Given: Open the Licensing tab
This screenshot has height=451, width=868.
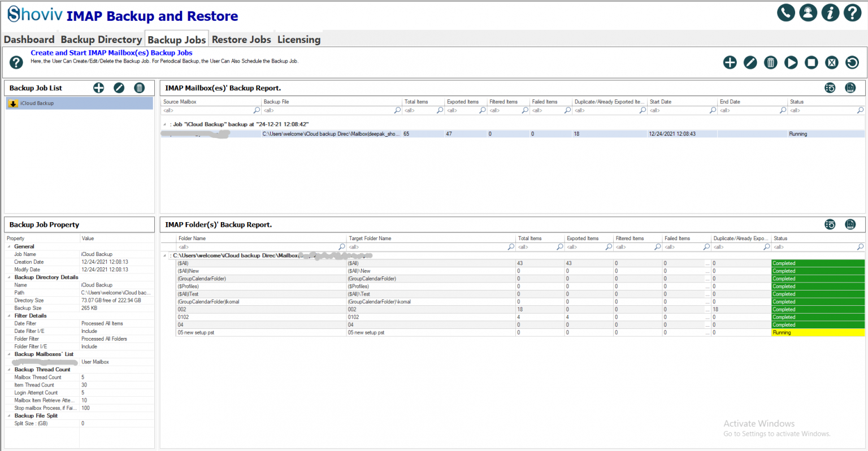Looking at the screenshot, I should pyautogui.click(x=299, y=40).
